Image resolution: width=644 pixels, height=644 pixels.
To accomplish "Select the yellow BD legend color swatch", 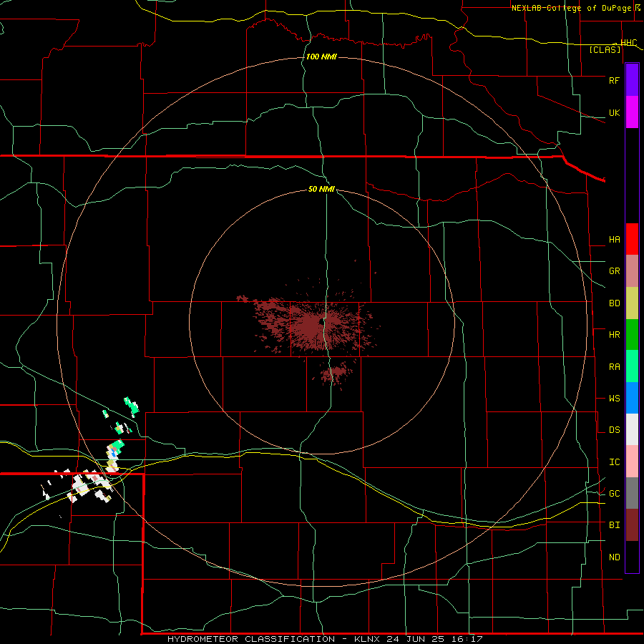I will pos(632,303).
